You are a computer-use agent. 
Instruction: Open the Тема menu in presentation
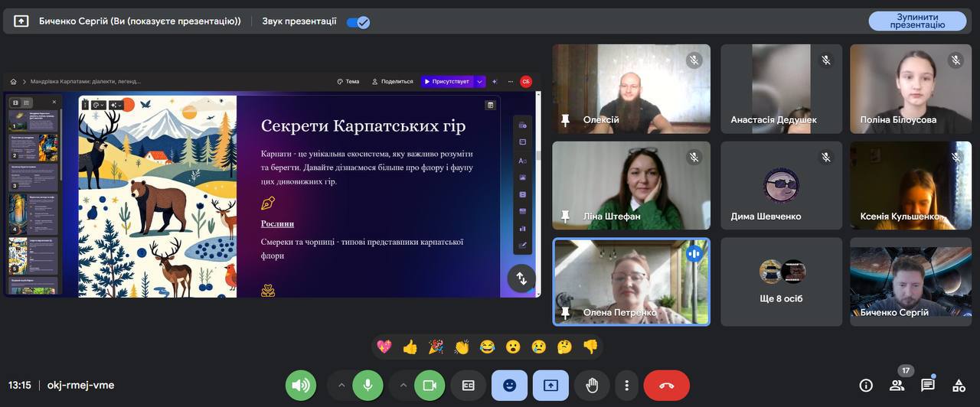[x=348, y=81]
